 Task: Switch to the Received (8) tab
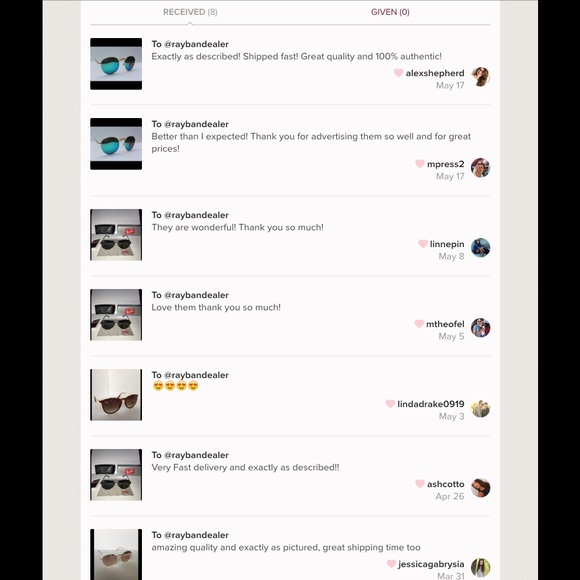coord(190,12)
